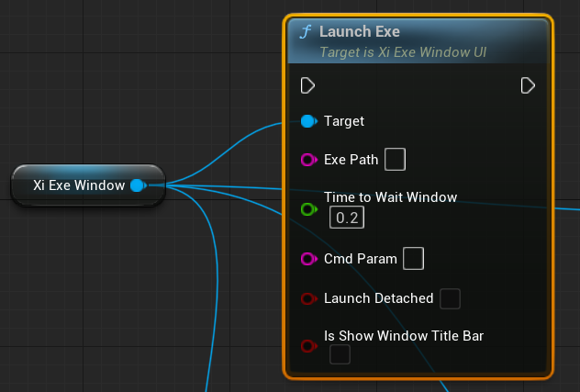Click the red Is Show Window Title Bar pin
Image resolution: width=580 pixels, height=392 pixels.
pos(309,346)
